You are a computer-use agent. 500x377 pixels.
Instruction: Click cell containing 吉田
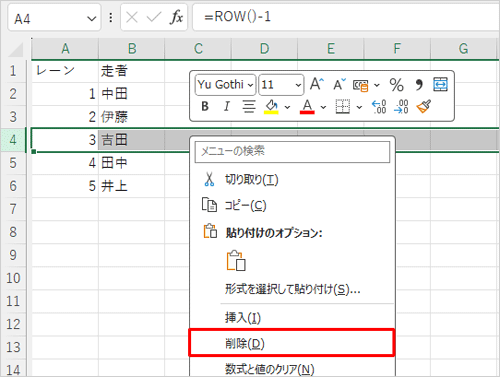point(132,140)
